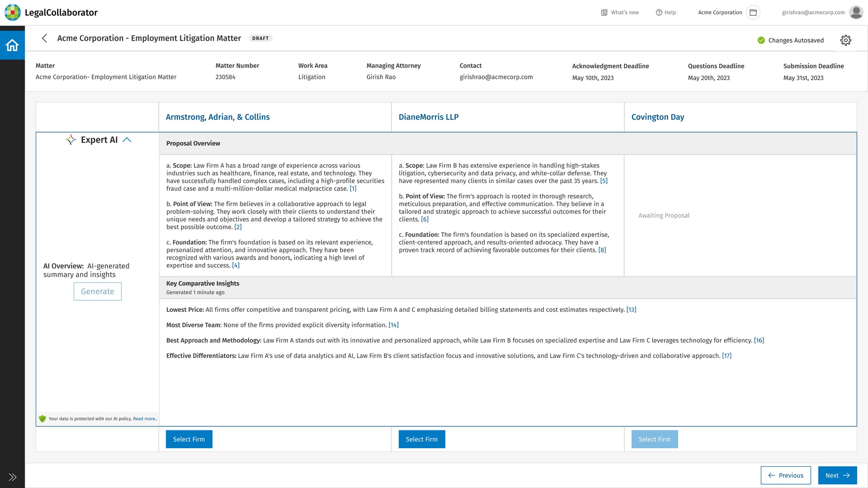Click the user avatar icon

click(x=856, y=12)
